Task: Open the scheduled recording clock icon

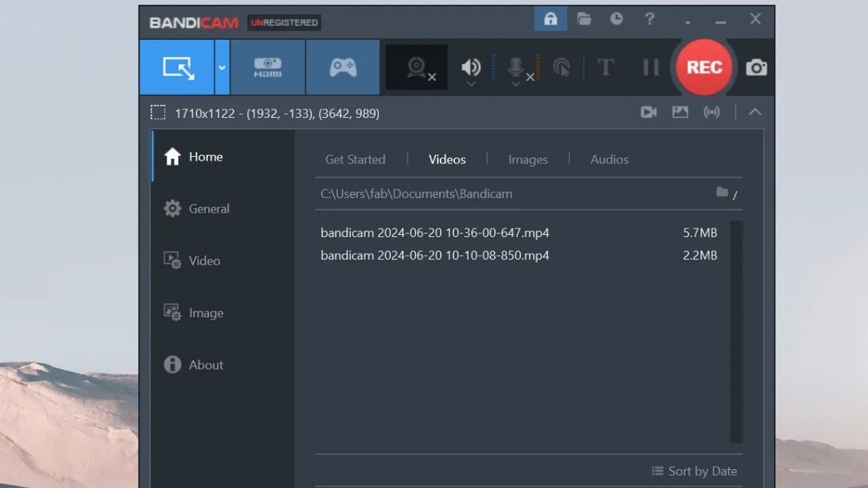Action: click(x=616, y=20)
